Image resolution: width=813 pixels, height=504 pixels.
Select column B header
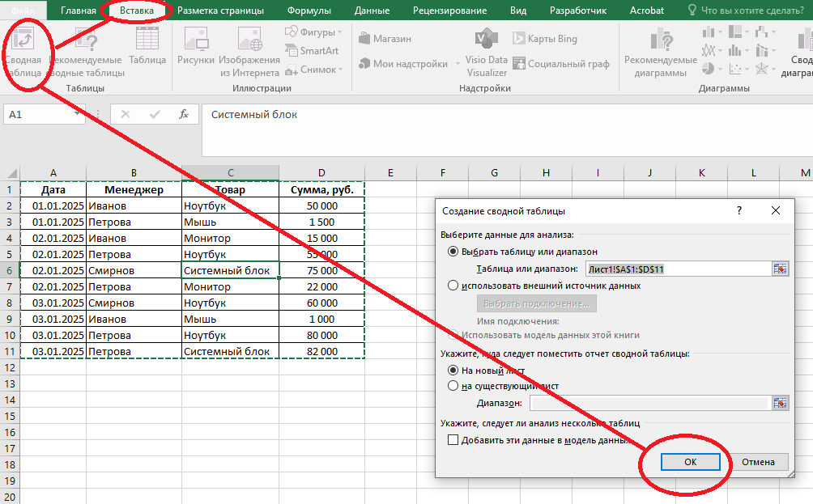[134, 173]
